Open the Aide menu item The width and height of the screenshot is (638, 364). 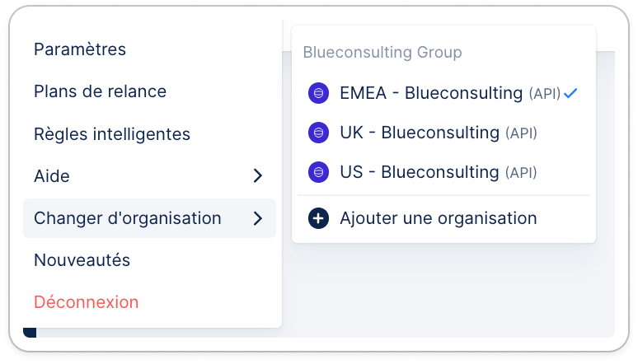149,176
